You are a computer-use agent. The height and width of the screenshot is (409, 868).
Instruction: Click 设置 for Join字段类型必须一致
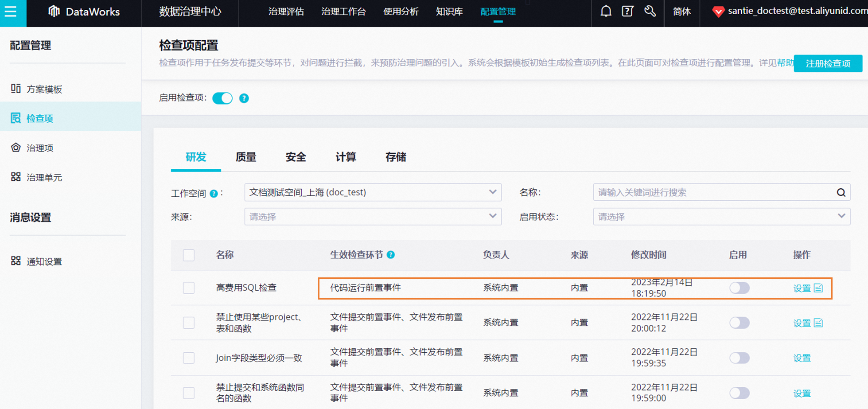click(x=802, y=358)
